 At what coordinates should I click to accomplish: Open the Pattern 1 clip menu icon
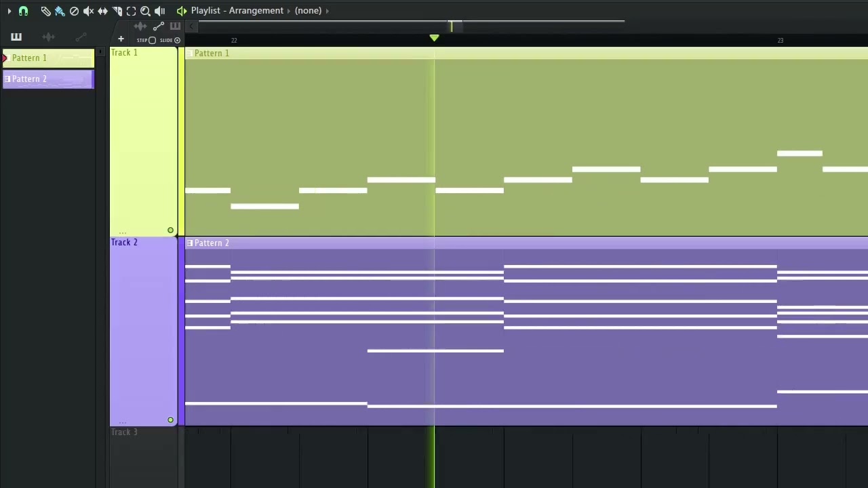[x=189, y=54]
